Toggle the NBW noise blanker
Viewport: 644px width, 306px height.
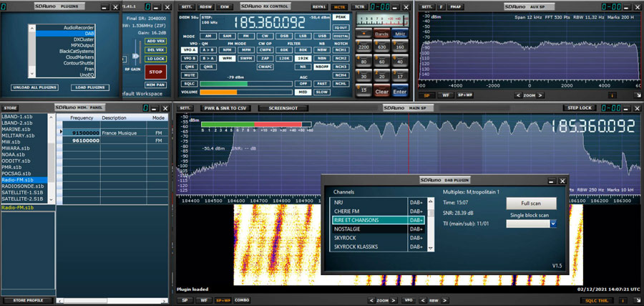pos(321,49)
